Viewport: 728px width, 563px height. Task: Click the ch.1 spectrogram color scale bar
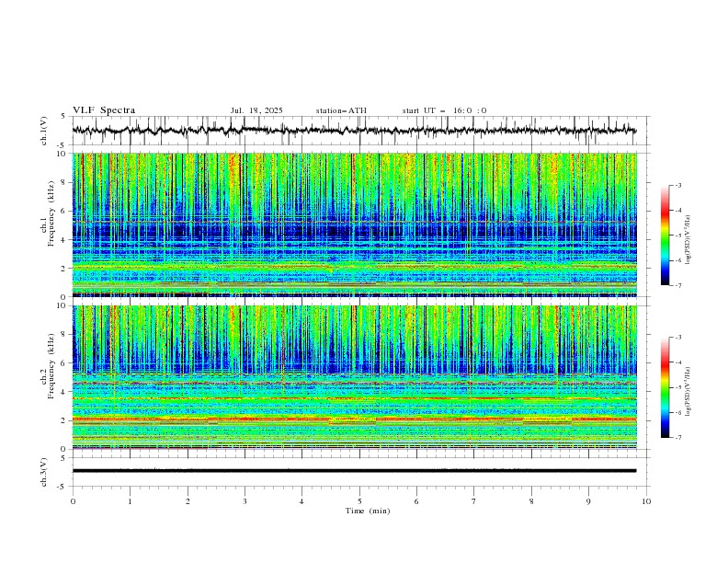coord(665,236)
